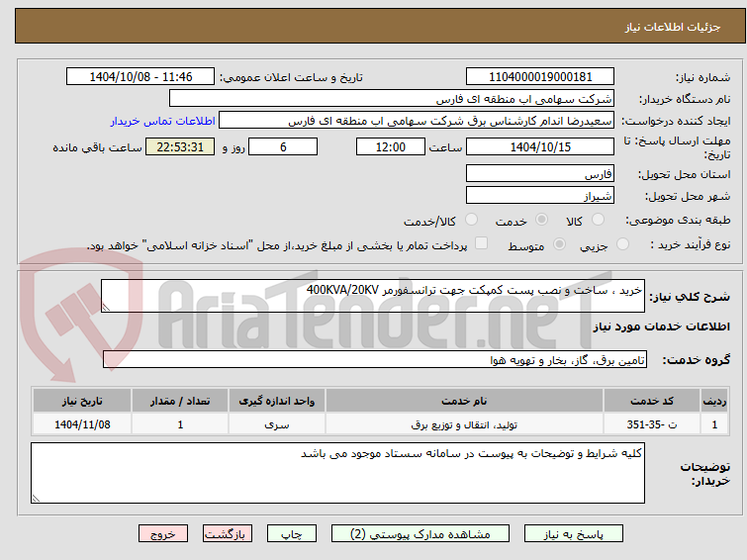Click the چاپ print button

click(x=292, y=534)
